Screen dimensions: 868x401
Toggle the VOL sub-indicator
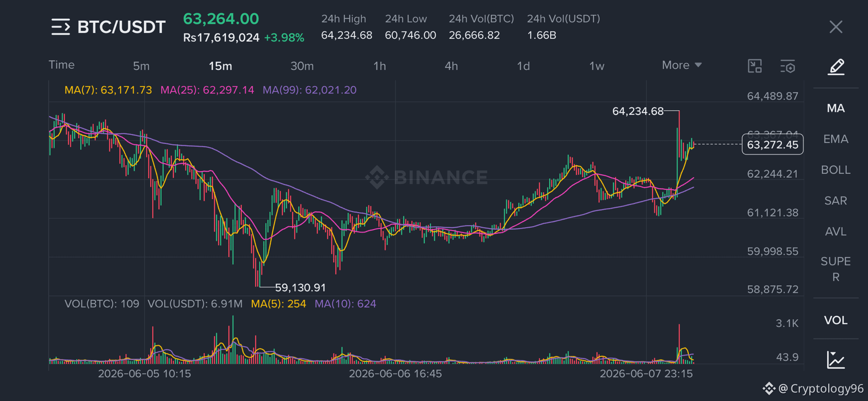click(x=836, y=320)
